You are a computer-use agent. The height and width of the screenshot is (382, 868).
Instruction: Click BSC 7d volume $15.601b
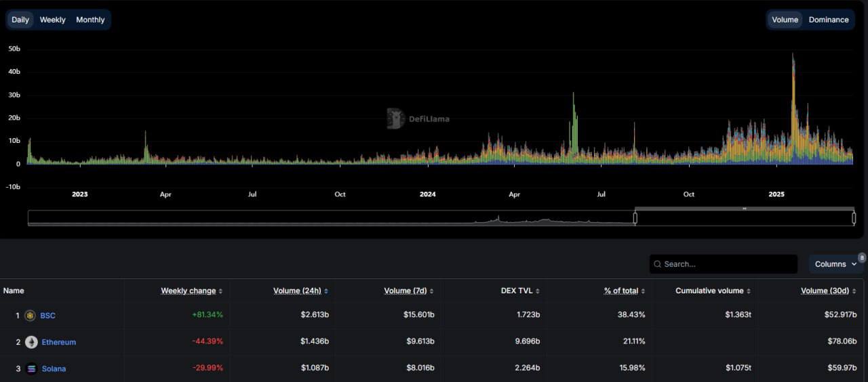(x=418, y=315)
